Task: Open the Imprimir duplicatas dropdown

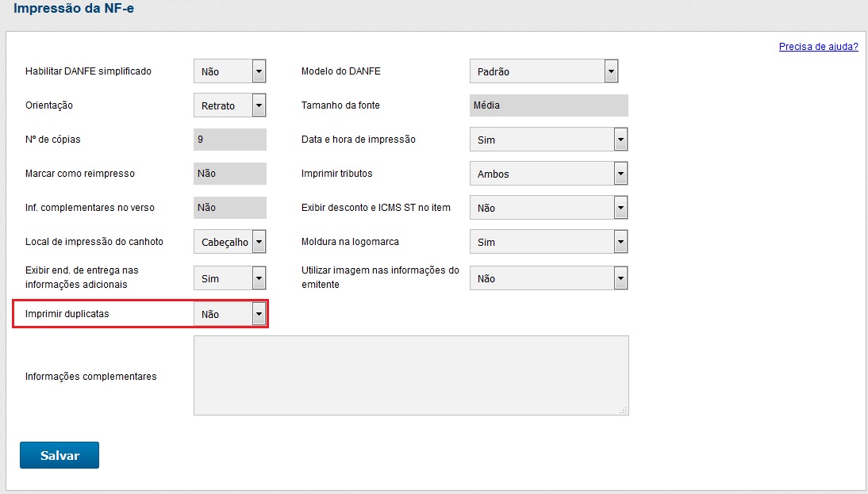Action: [229, 314]
